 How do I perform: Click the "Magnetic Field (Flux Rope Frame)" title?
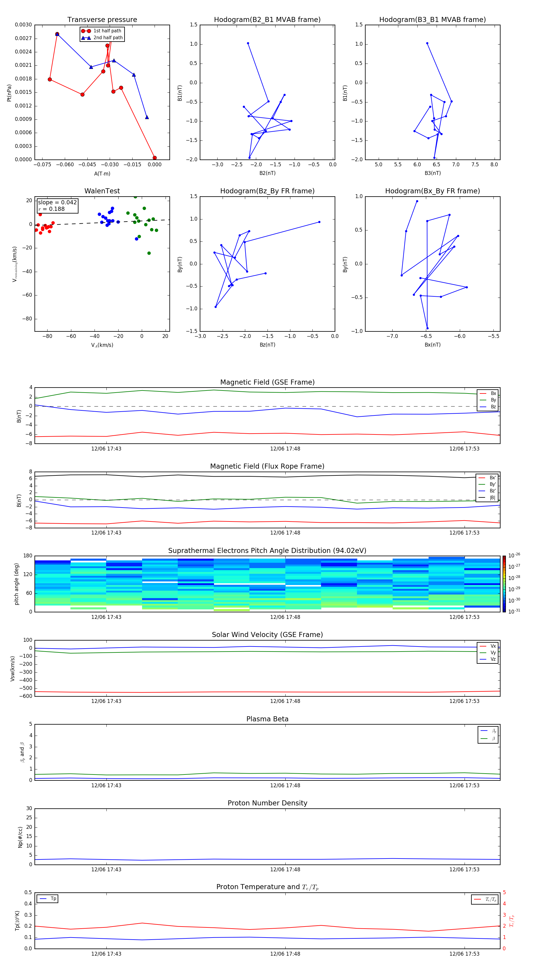tap(267, 467)
